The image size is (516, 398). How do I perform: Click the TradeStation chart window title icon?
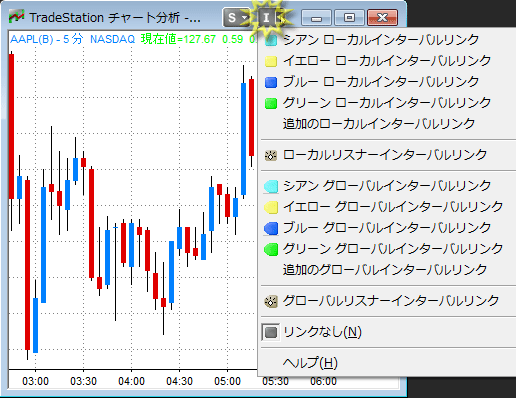click(x=17, y=17)
